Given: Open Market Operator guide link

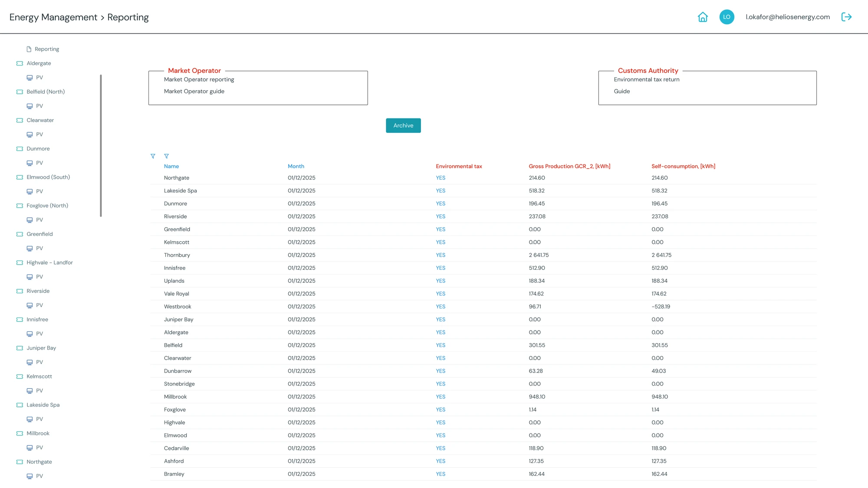Looking at the screenshot, I should [194, 91].
